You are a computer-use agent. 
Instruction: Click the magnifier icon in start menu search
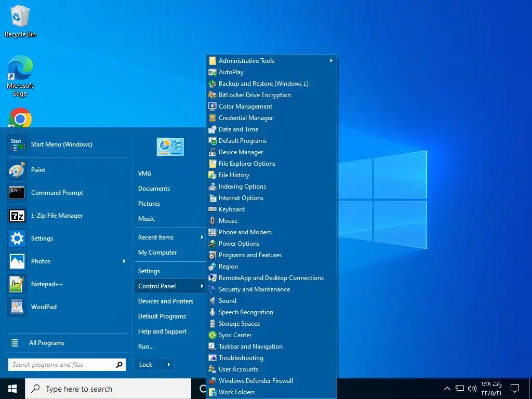point(119,365)
